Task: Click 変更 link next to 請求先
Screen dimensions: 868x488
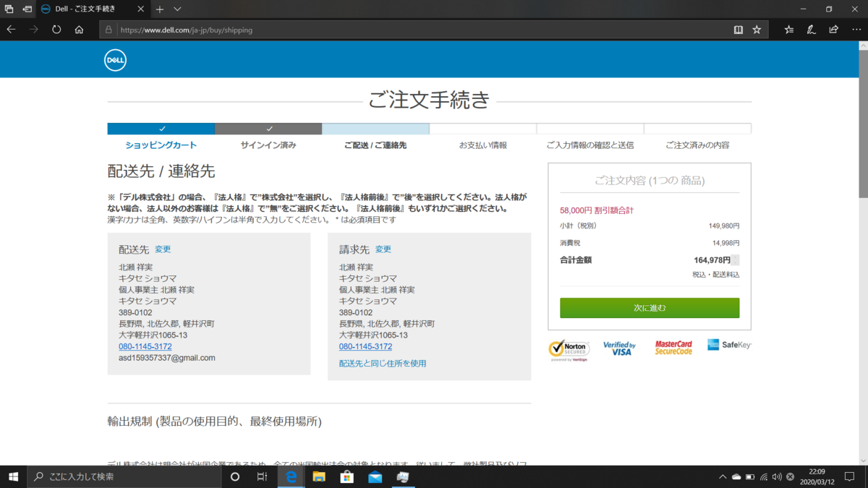Action: (383, 249)
